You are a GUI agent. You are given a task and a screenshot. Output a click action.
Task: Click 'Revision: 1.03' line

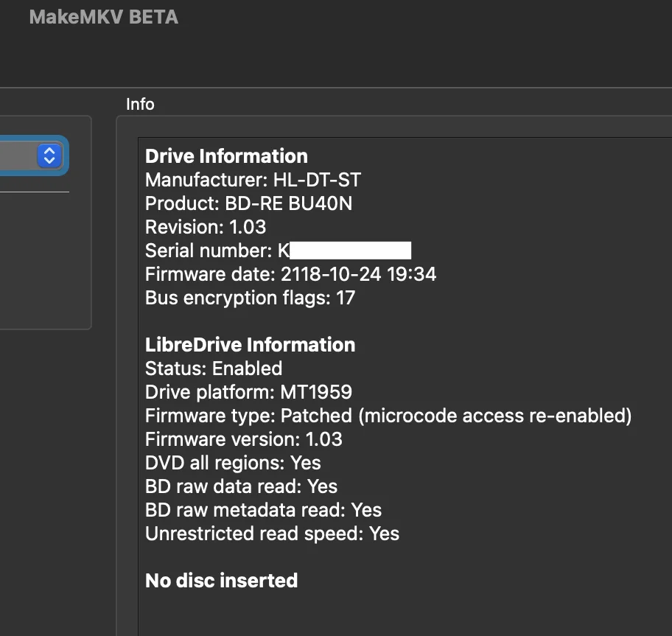point(206,227)
